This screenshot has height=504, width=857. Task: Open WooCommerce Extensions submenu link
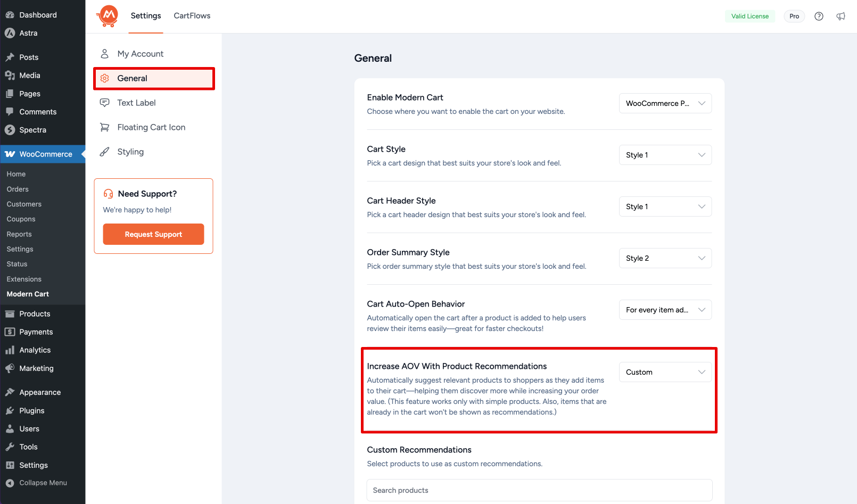[x=24, y=279]
